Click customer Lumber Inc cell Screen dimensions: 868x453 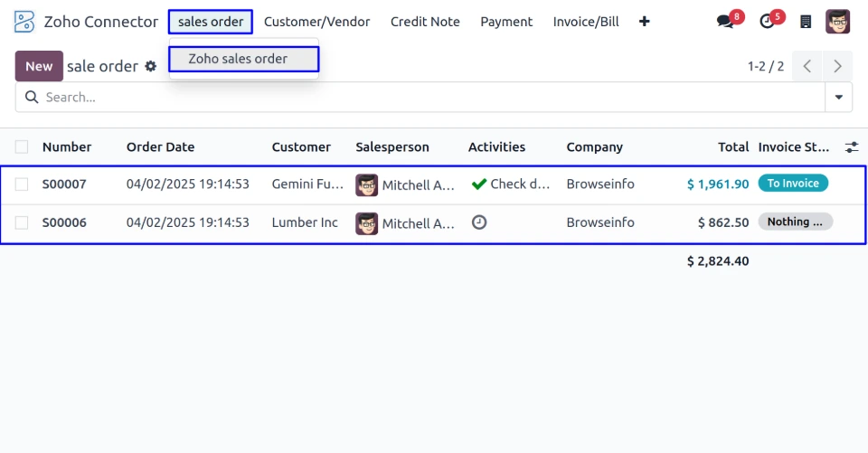pyautogui.click(x=305, y=222)
